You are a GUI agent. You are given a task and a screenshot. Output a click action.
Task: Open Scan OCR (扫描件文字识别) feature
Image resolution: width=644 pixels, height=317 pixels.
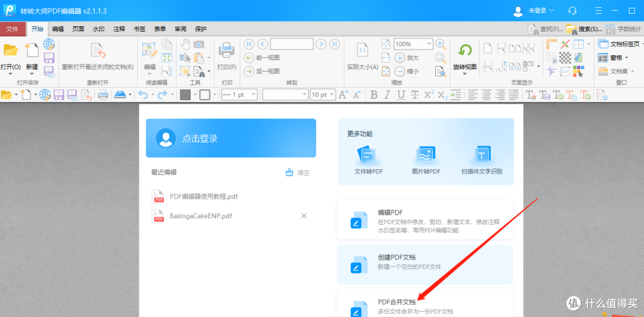(482, 160)
